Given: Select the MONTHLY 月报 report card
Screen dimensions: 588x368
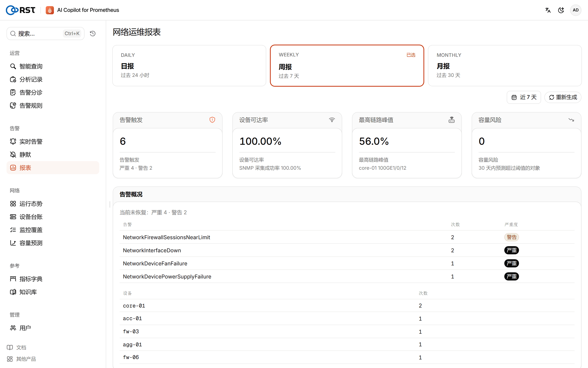Looking at the screenshot, I should point(505,65).
